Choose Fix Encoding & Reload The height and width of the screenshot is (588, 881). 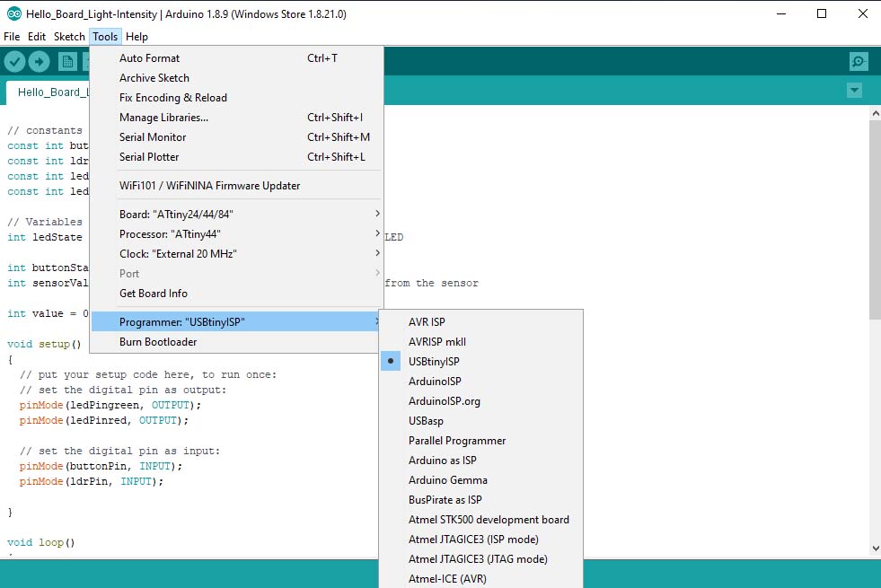coord(236,98)
